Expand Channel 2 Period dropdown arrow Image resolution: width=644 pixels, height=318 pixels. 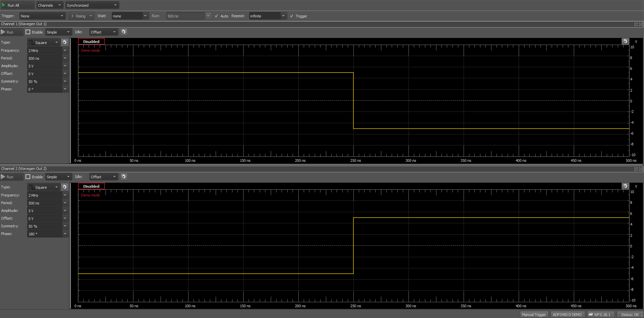coord(65,203)
